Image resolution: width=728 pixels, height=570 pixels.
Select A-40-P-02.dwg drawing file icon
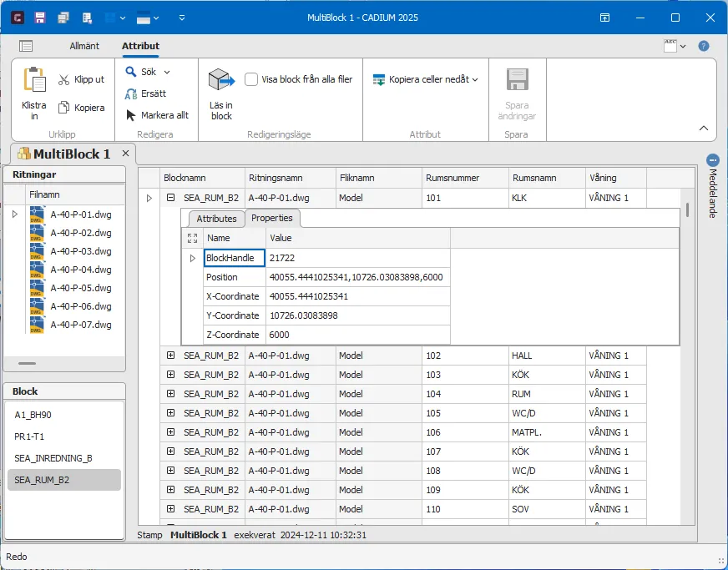click(x=37, y=233)
